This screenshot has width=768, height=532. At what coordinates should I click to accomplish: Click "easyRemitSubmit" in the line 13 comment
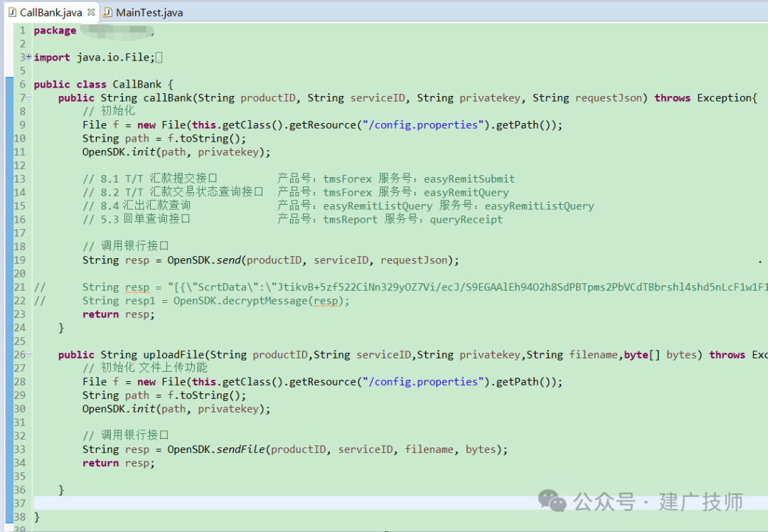pos(469,179)
